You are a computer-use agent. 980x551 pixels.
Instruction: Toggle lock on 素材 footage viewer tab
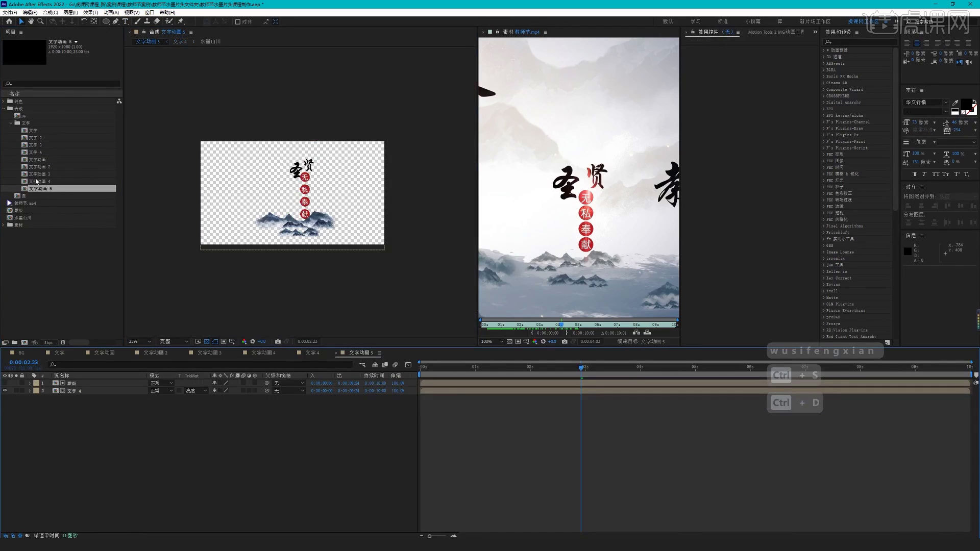(498, 32)
